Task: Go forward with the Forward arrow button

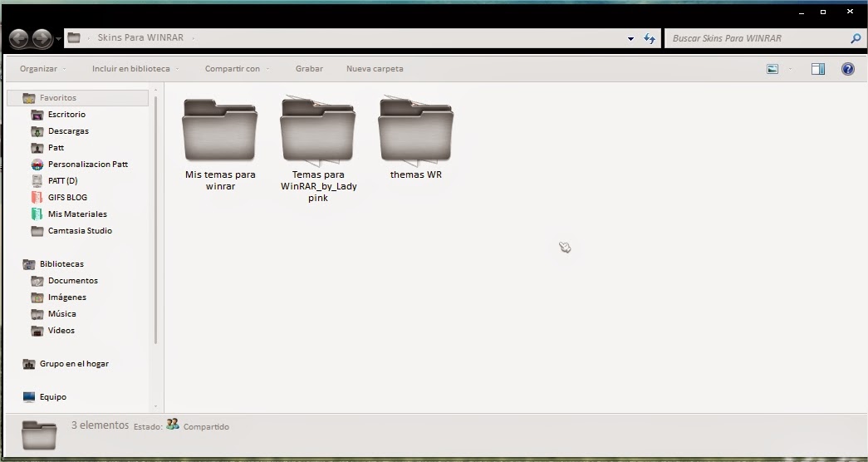Action: (x=42, y=38)
